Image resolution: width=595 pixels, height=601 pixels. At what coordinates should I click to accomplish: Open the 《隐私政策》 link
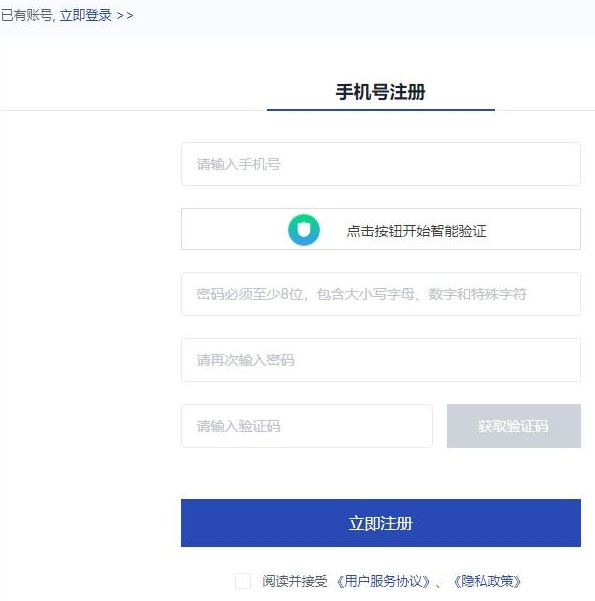pyautogui.click(x=487, y=581)
